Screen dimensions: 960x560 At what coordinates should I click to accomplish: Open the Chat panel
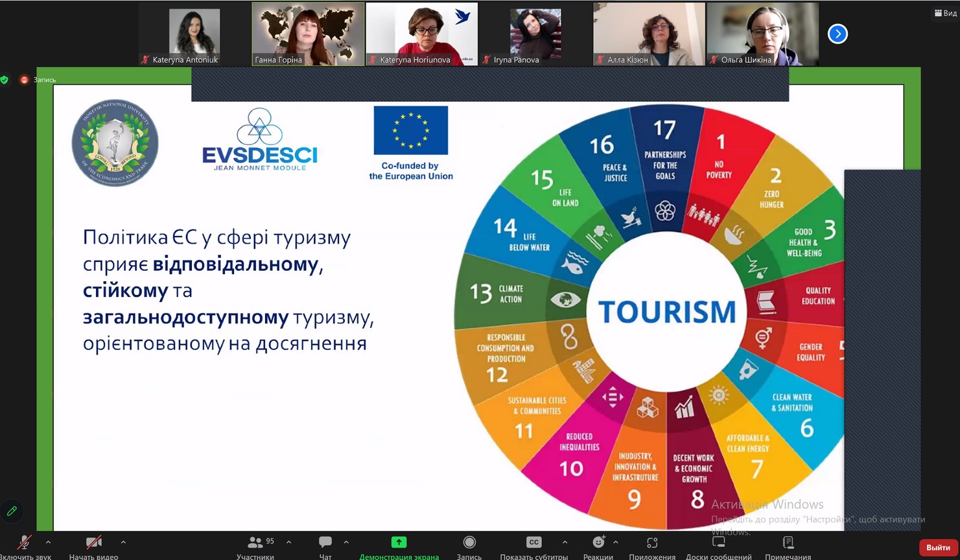325,542
